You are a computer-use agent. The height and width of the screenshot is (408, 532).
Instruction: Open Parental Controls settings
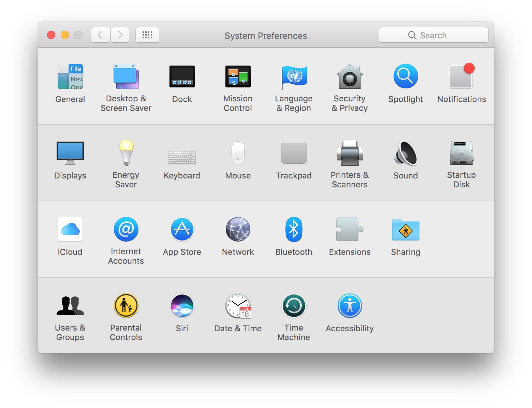(126, 306)
